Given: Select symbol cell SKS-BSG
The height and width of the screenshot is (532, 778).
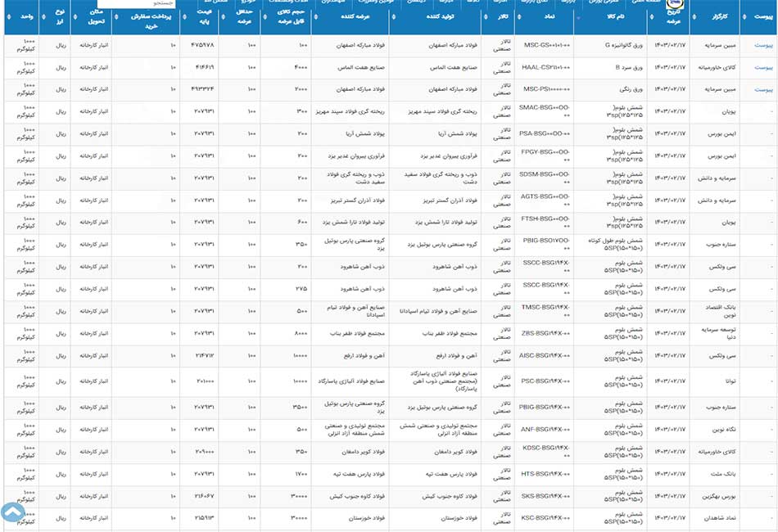Looking at the screenshot, I should (545, 496).
